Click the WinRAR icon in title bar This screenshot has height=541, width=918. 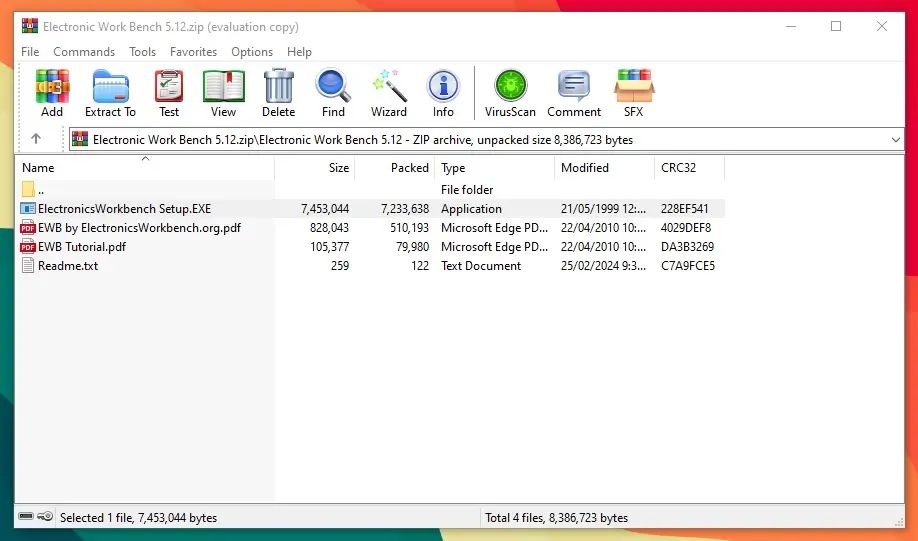coord(30,26)
